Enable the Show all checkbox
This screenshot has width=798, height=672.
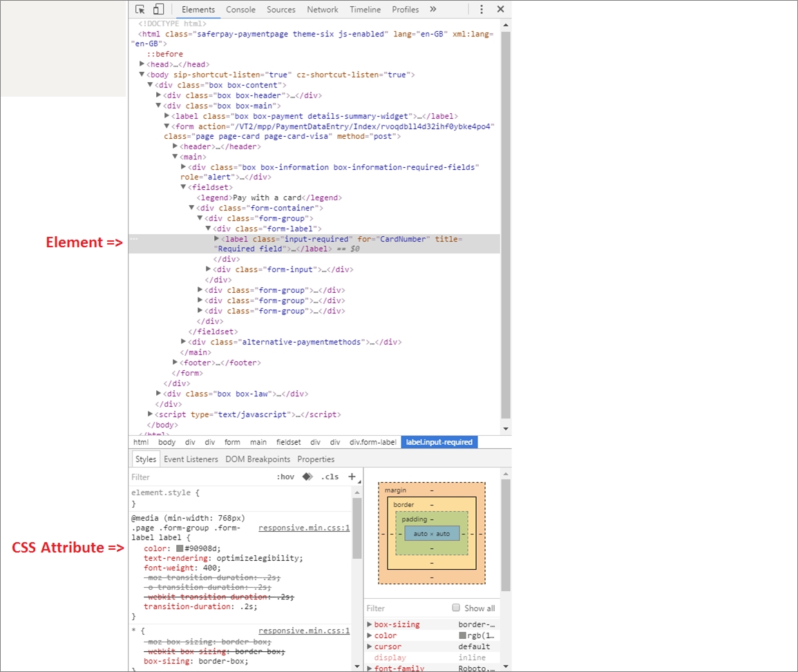[456, 608]
